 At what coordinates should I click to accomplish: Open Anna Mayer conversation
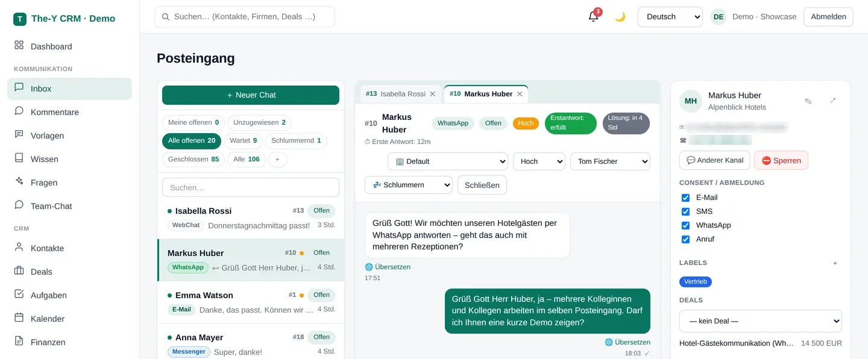tap(251, 342)
